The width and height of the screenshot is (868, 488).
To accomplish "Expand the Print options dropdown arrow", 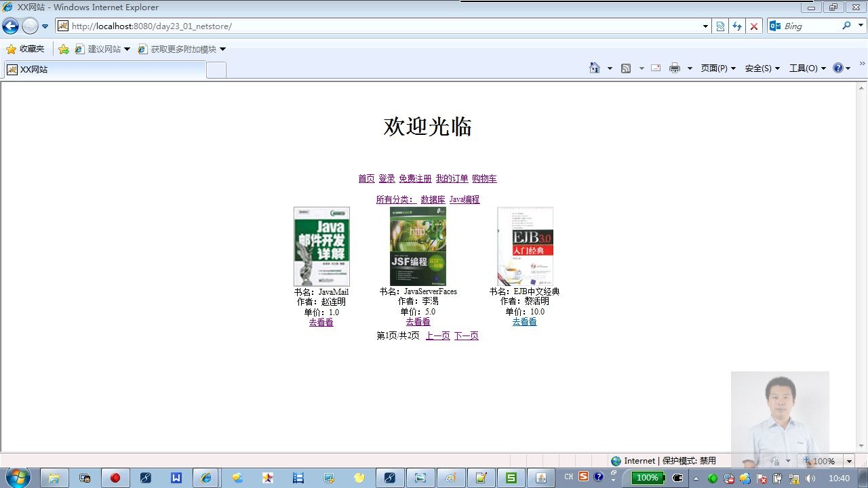I will pyautogui.click(x=690, y=68).
